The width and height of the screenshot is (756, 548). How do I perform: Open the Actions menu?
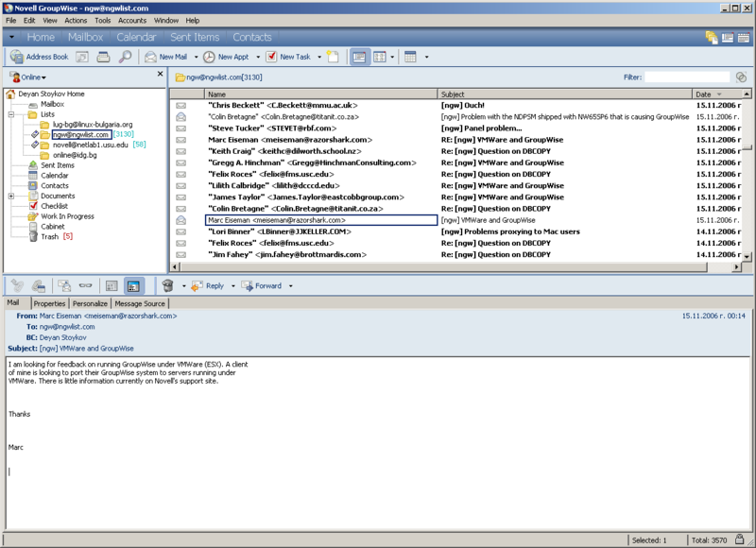point(76,21)
